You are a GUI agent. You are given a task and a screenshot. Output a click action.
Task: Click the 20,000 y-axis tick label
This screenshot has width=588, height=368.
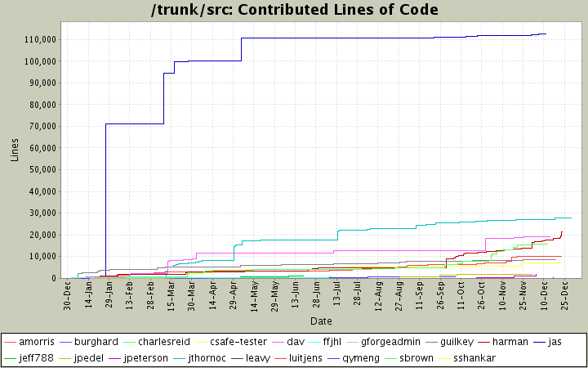(42, 235)
